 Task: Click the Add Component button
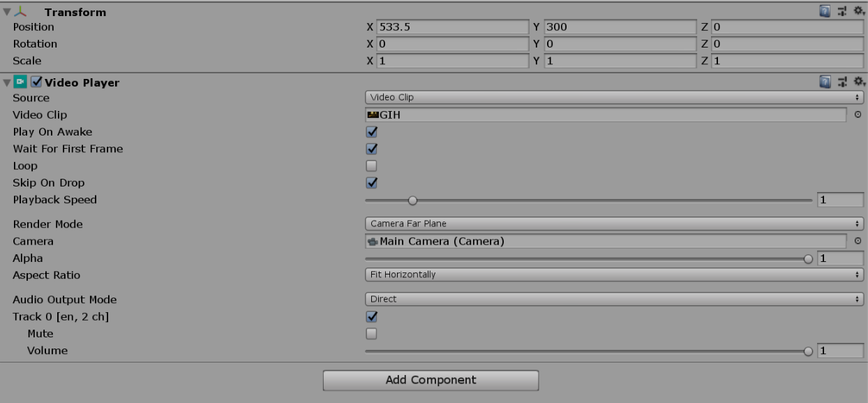[431, 381]
